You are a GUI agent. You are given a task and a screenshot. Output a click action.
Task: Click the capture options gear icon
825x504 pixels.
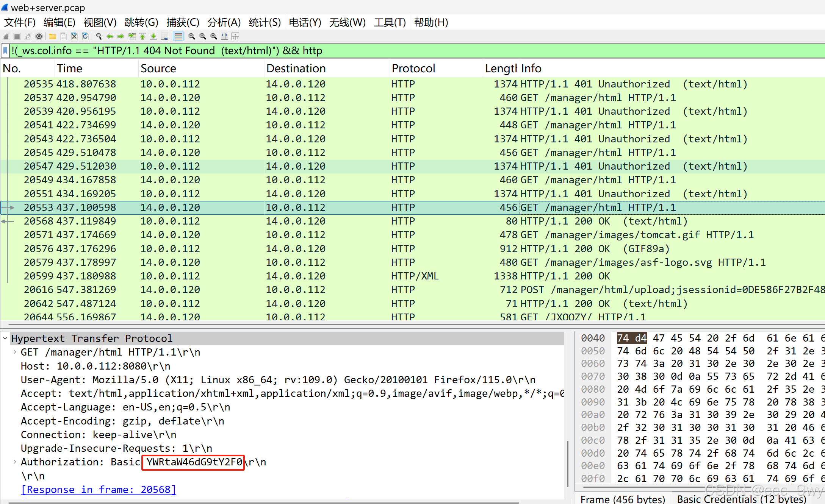pyautogui.click(x=39, y=36)
